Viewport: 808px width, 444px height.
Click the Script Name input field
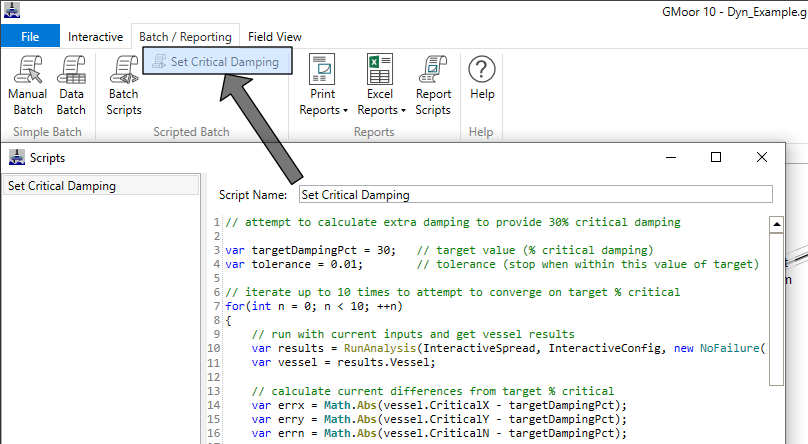pos(535,195)
